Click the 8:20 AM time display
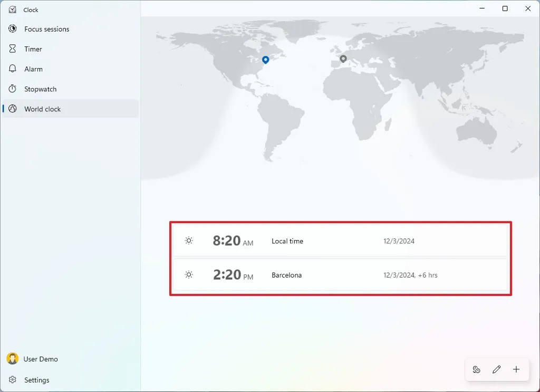 tap(233, 241)
